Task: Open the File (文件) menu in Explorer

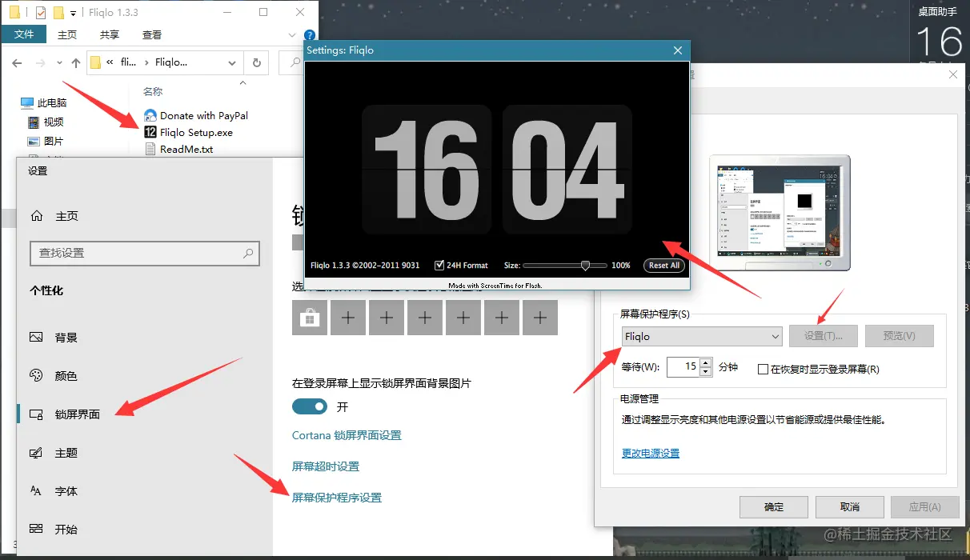Action: point(24,34)
